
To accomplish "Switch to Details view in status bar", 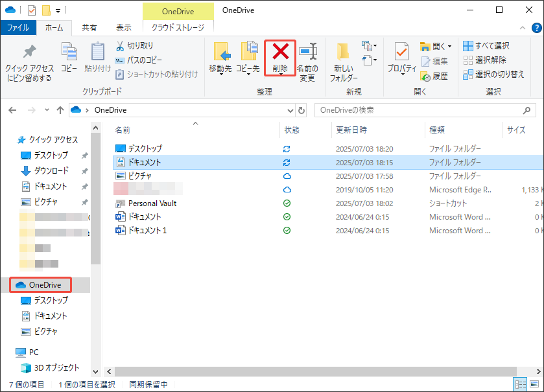I will [x=520, y=384].
